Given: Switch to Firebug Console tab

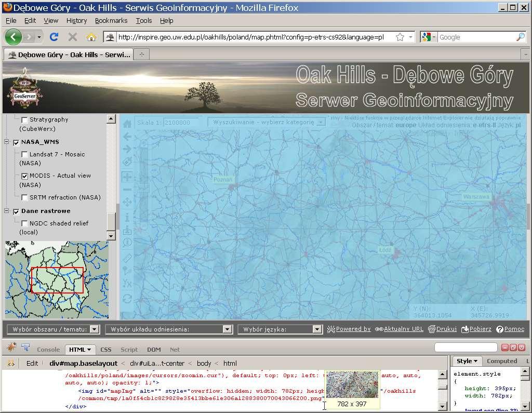Looking at the screenshot, I should click(48, 350).
